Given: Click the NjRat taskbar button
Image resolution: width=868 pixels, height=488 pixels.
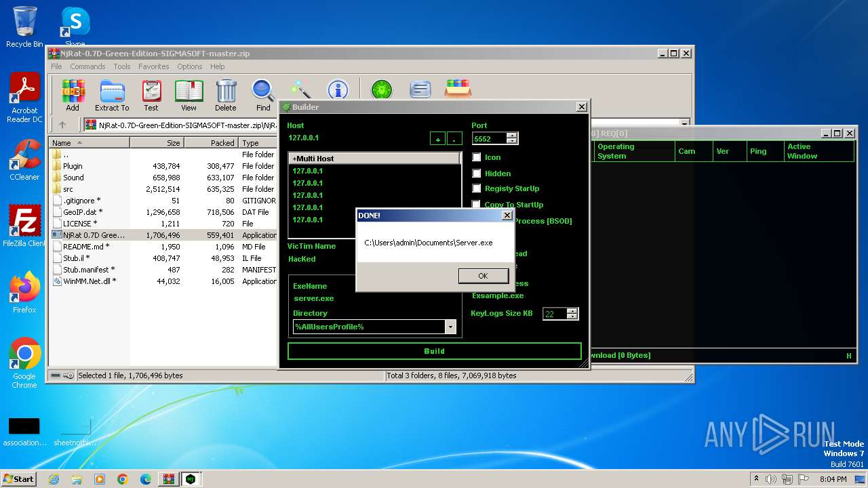Looking at the screenshot, I should pyautogui.click(x=191, y=479).
